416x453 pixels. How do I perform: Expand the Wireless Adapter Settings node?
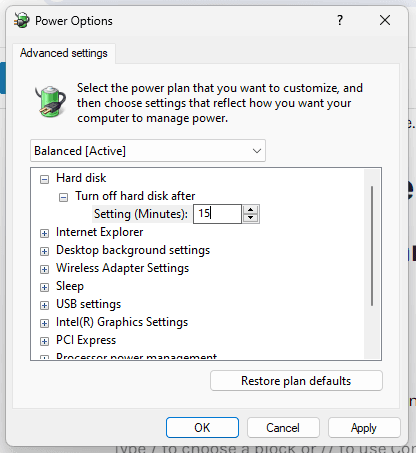(44, 269)
